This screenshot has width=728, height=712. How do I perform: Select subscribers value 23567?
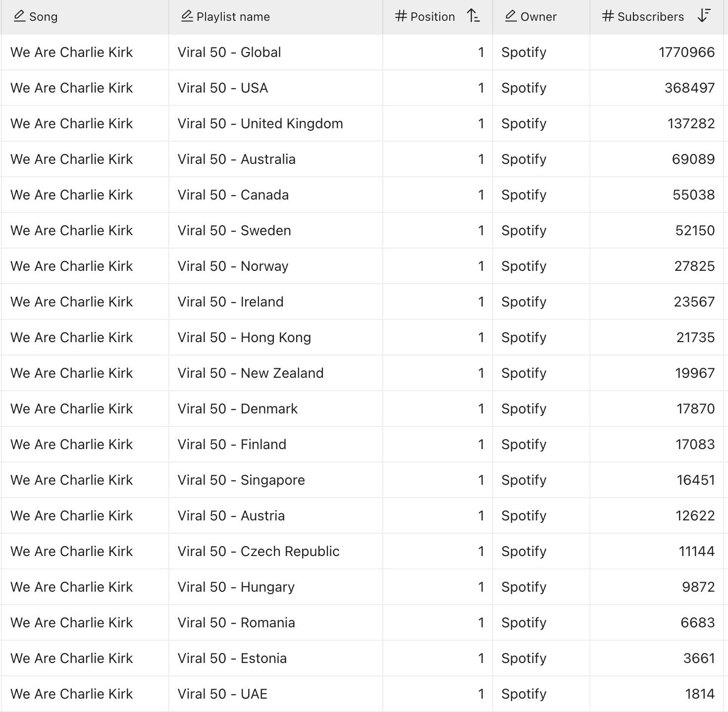(x=694, y=302)
